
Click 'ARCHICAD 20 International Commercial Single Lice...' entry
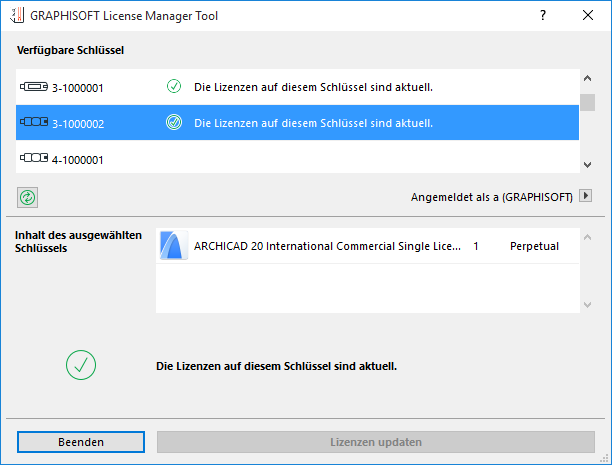click(x=327, y=246)
